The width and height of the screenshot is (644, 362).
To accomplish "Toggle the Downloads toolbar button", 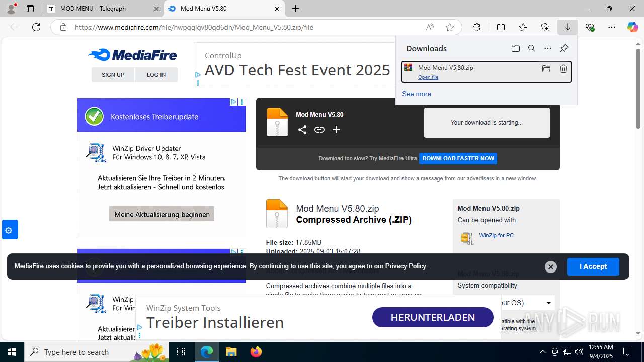I will tap(568, 27).
